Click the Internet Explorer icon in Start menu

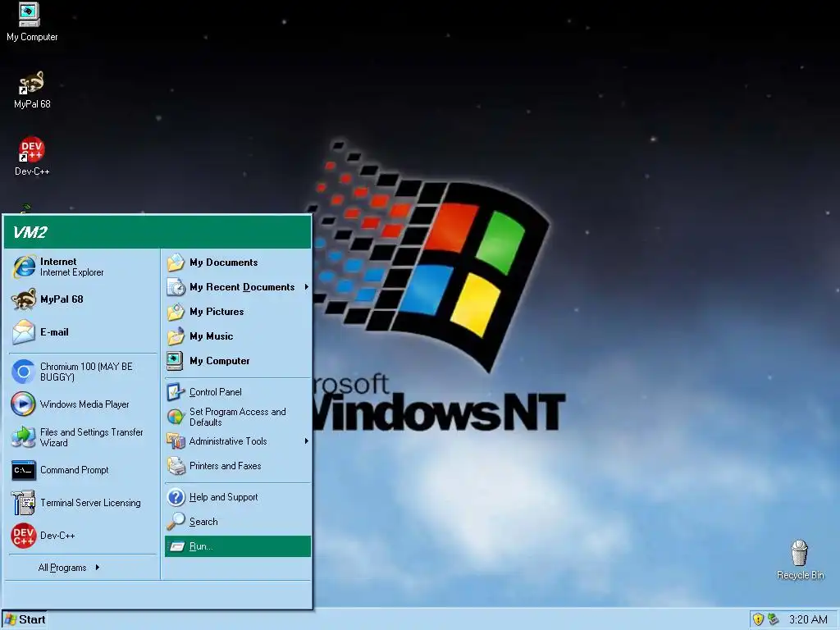(x=24, y=267)
